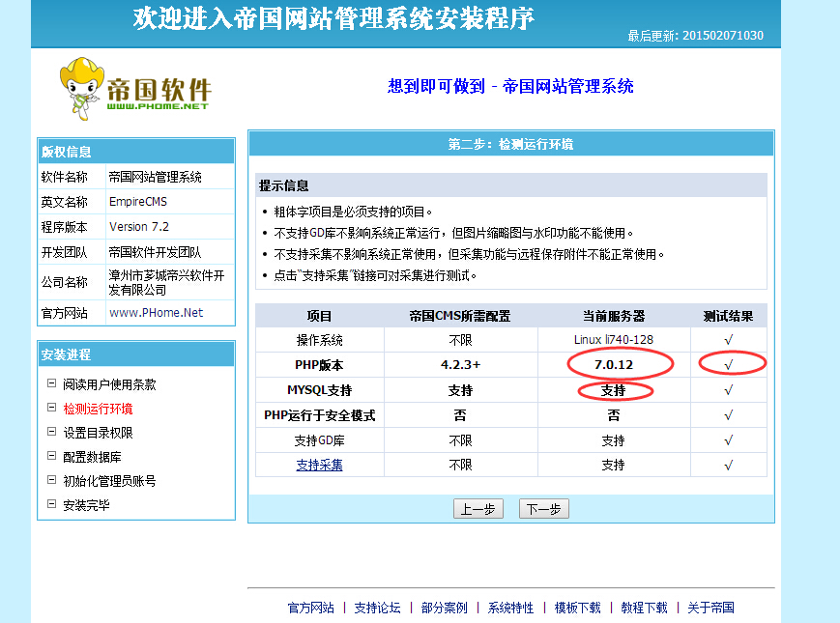Screen dimensions: 840x623
Task: Click the 帝国软件开发团队 team value
Action: coord(155,252)
